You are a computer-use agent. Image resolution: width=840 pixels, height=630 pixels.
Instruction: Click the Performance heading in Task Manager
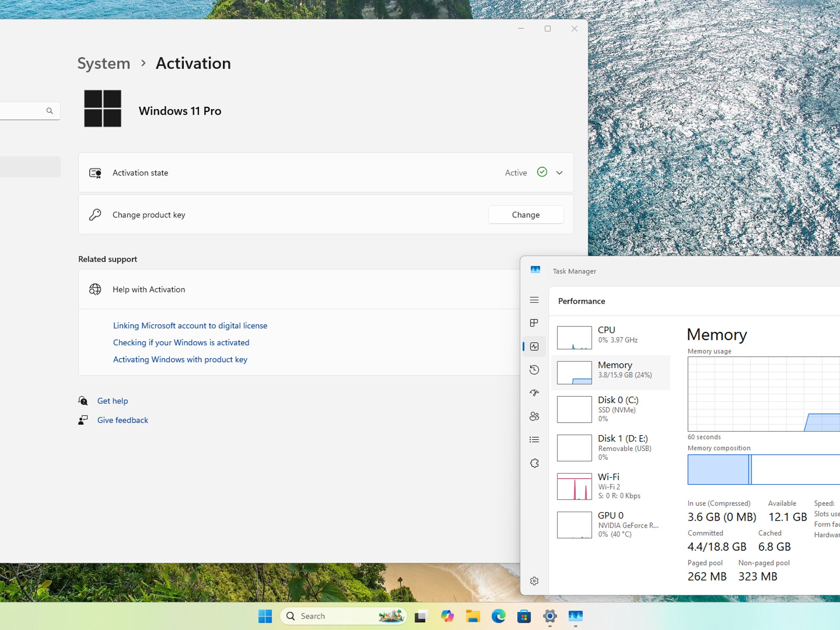coord(582,301)
